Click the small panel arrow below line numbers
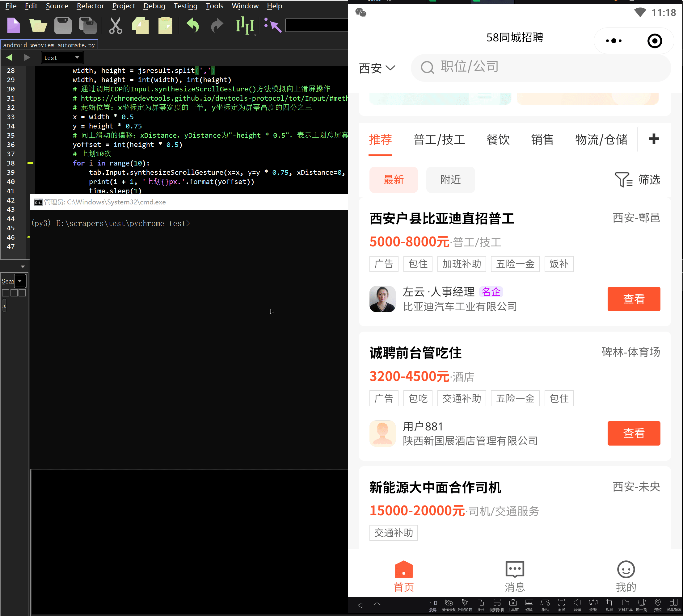683x616 pixels. click(23, 267)
